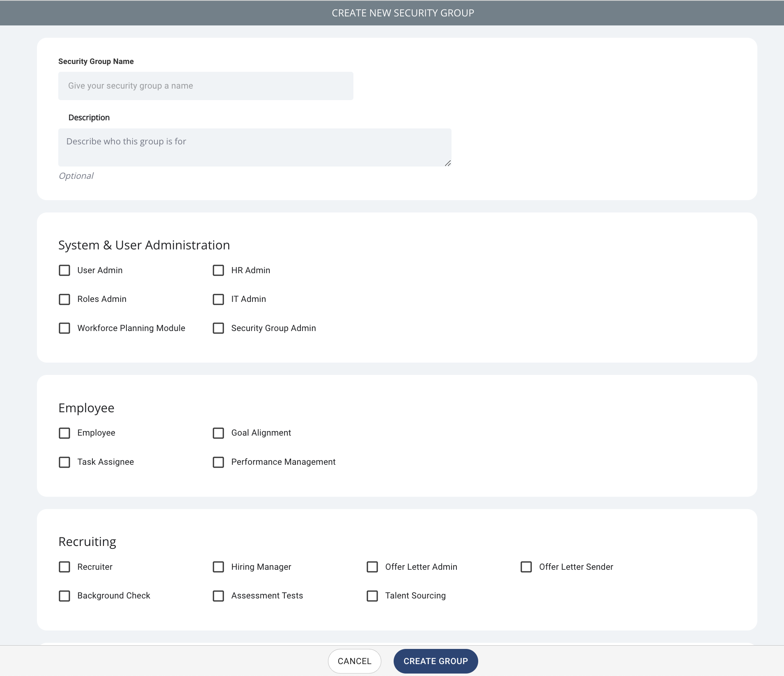Viewport: 784px width, 676px height.
Task: Check the User Admin checkbox
Action: pyautogui.click(x=64, y=270)
